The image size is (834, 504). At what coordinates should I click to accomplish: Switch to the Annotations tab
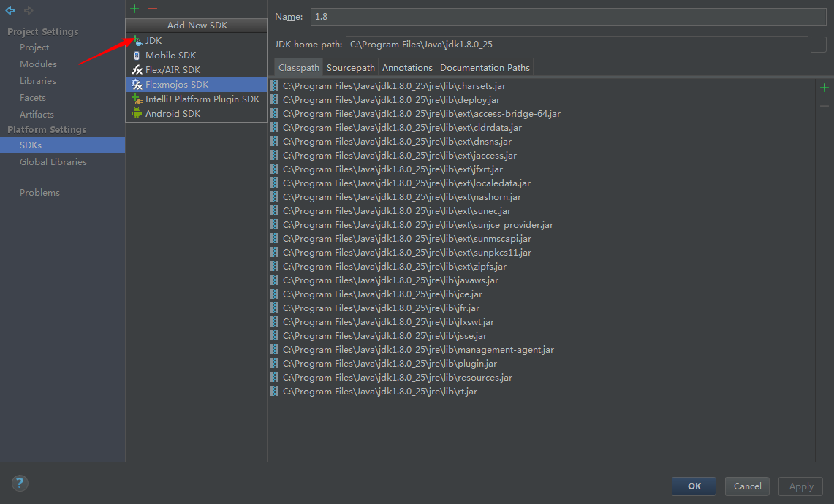tap(407, 67)
